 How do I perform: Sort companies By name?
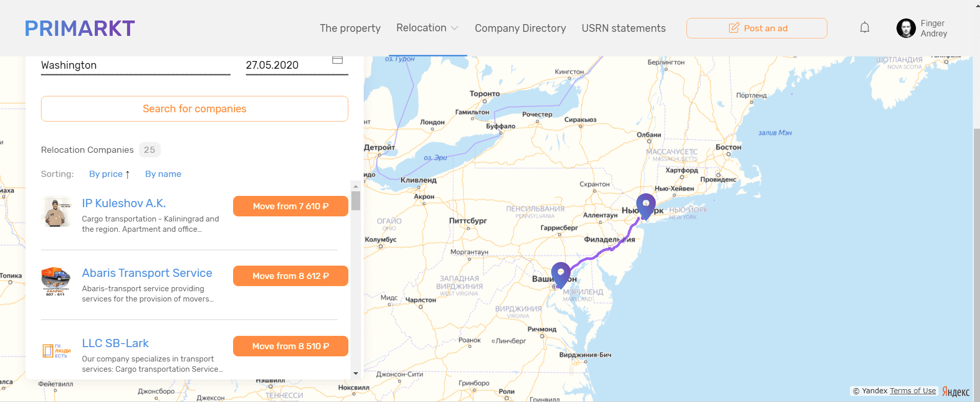[x=163, y=174]
